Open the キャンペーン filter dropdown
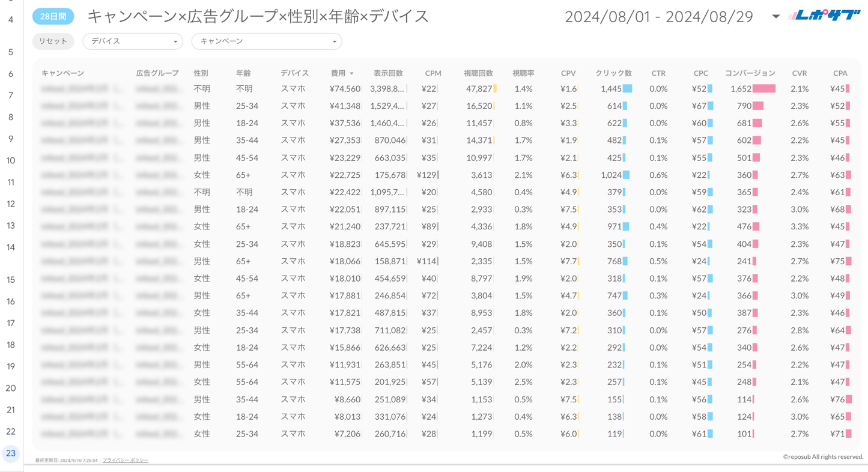The image size is (868, 472). point(267,41)
